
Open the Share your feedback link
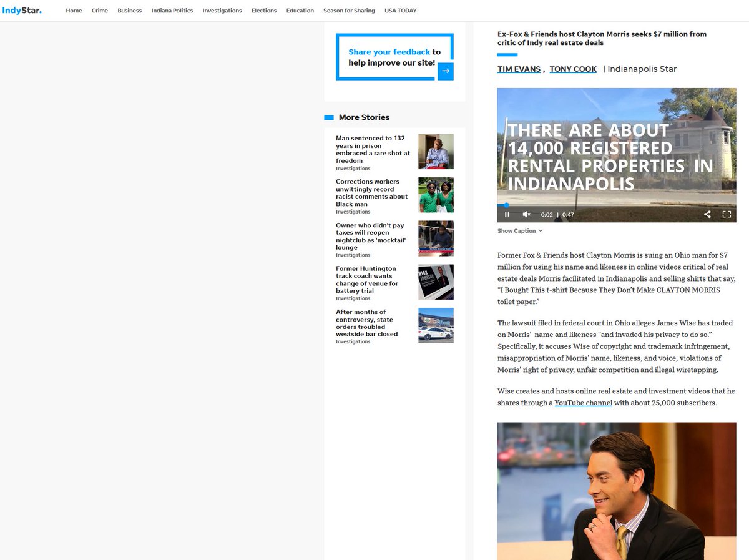[389, 52]
